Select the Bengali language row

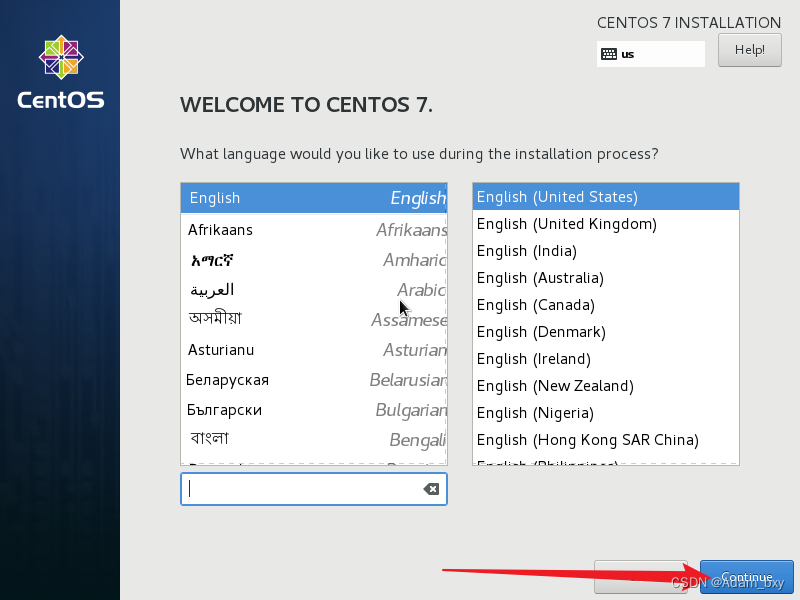[314, 440]
